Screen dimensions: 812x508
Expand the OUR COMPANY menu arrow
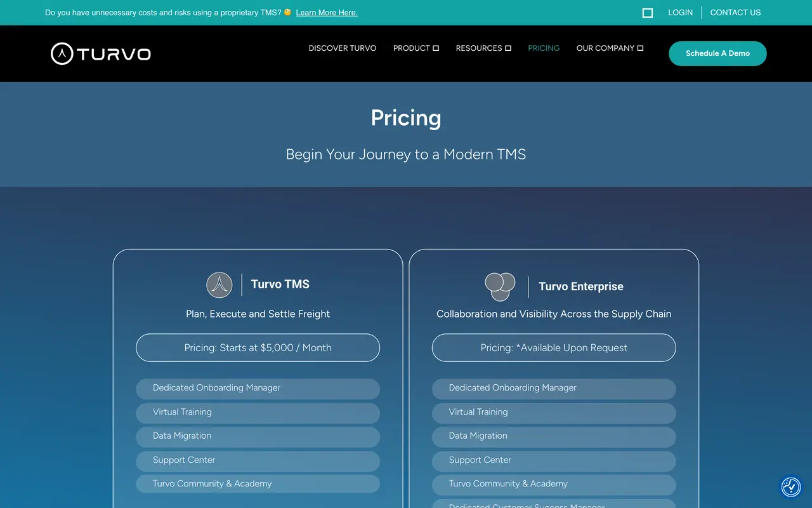pos(640,48)
